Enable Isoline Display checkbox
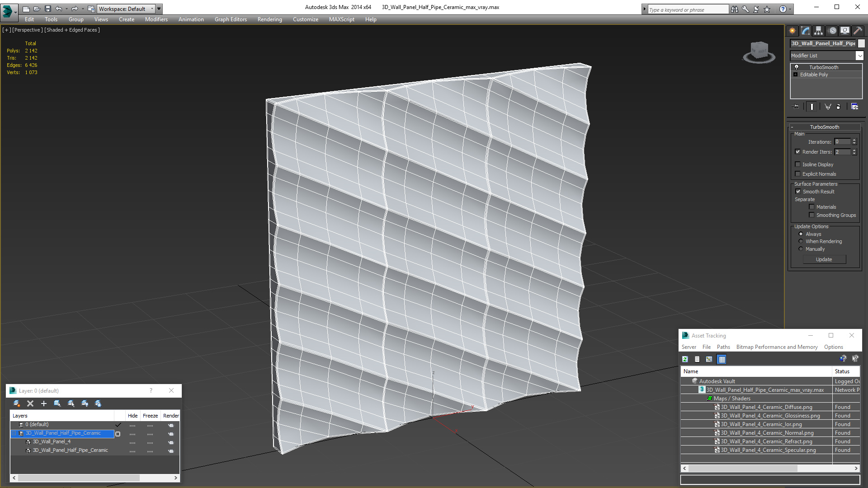Screen dimensions: 868x488 pos(798,164)
